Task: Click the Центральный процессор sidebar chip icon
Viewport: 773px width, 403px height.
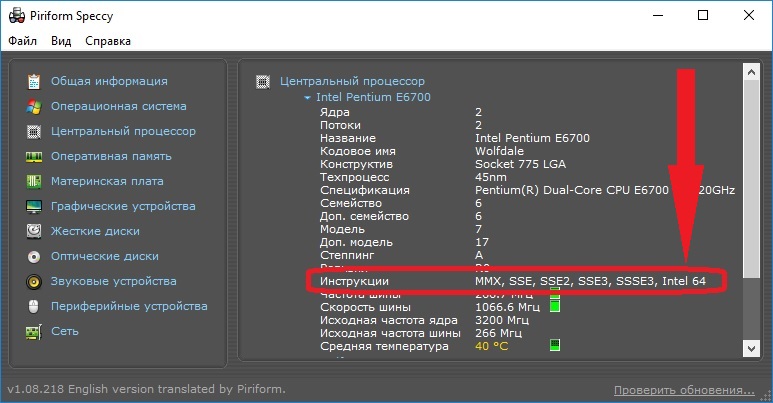Action: [x=34, y=132]
